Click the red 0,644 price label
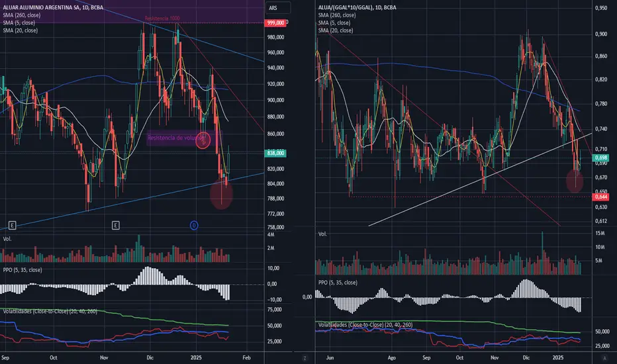The image size is (617, 364). pyautogui.click(x=601, y=197)
